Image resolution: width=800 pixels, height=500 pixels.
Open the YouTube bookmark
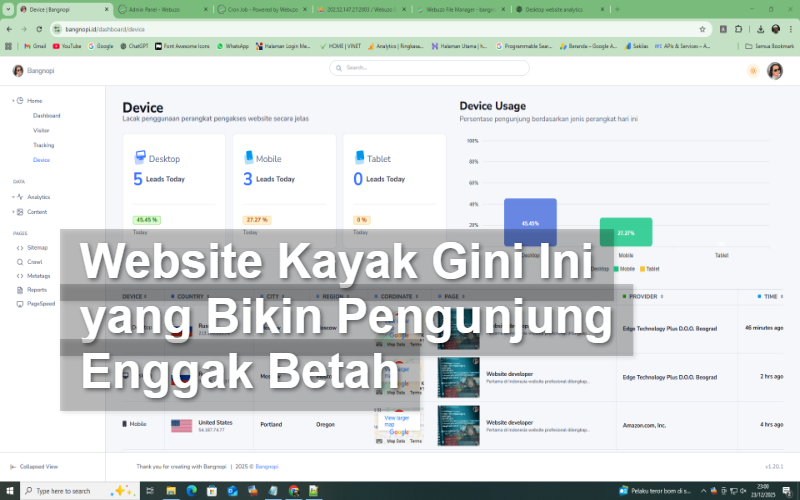tap(67, 46)
